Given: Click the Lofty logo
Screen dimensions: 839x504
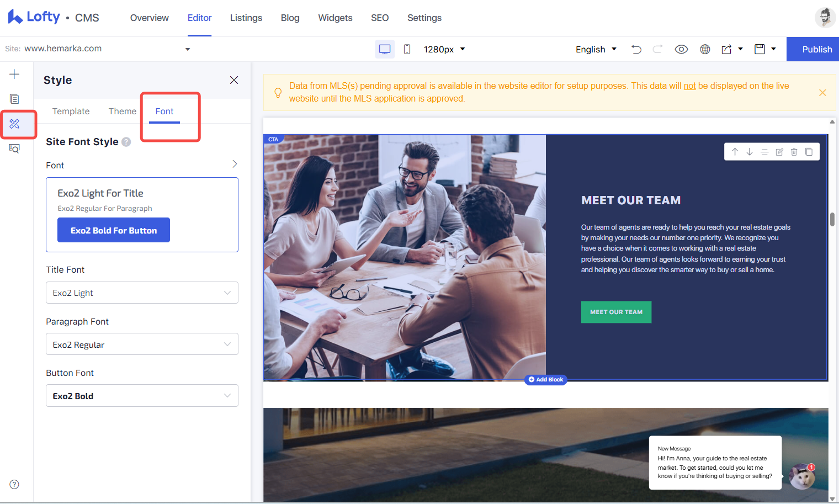Looking at the screenshot, I should point(34,17).
